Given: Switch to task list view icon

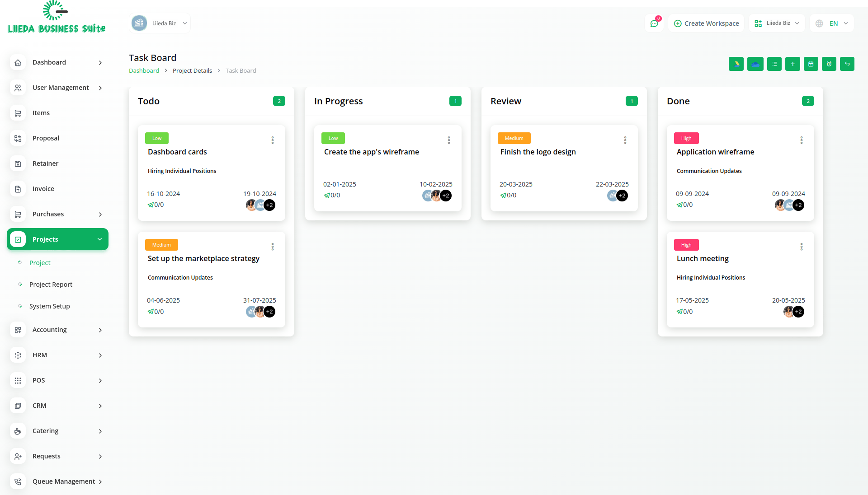Looking at the screenshot, I should [774, 64].
